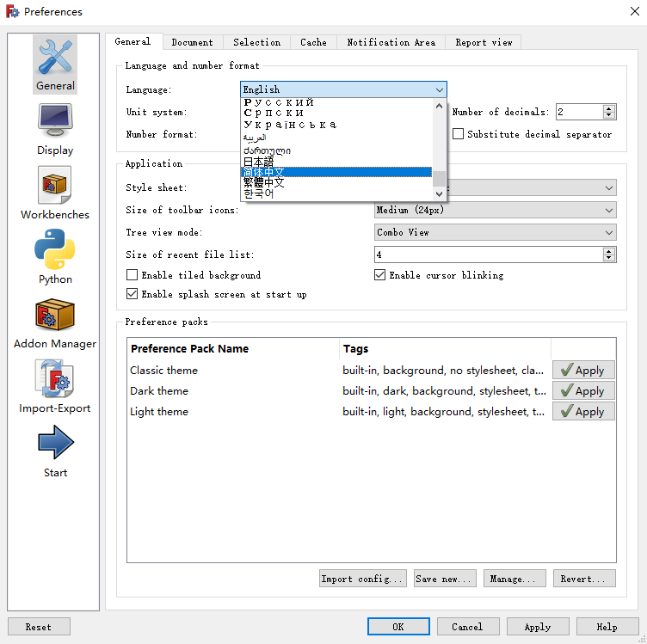Click the Save new... button
The height and width of the screenshot is (644, 647).
(445, 579)
